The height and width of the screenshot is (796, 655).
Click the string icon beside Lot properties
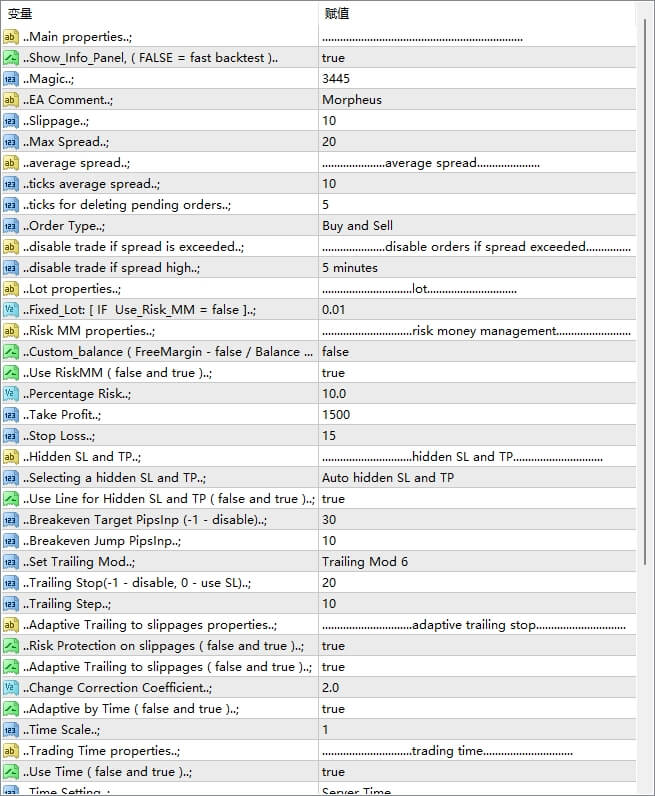(11, 289)
